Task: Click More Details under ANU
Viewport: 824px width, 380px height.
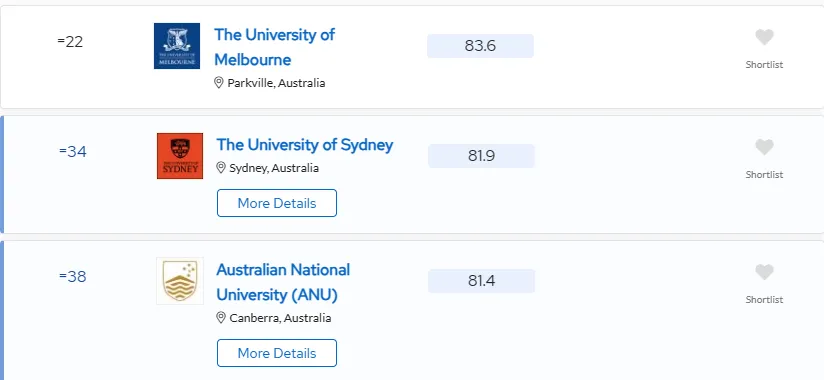Action: point(277,353)
